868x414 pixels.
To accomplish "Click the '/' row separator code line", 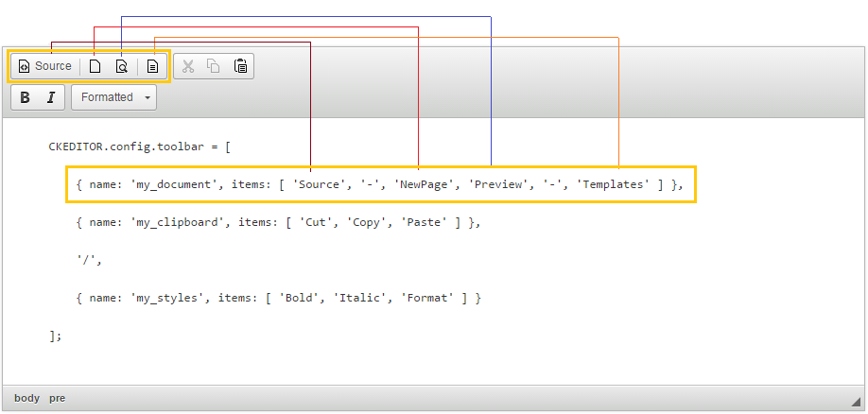I will click(89, 260).
